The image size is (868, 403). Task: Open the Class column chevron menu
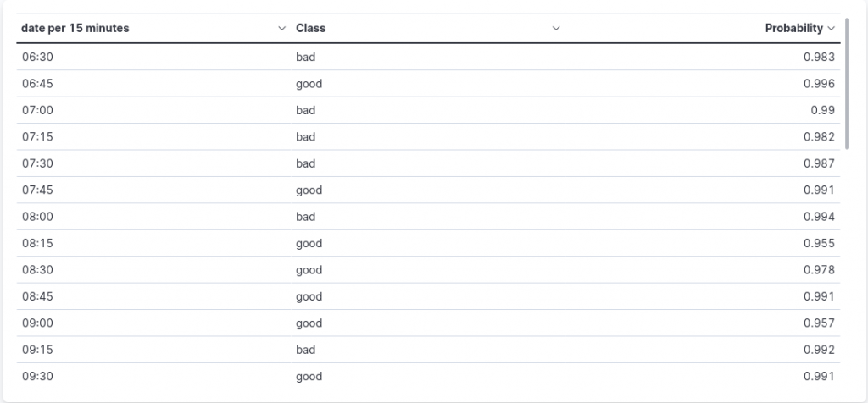556,29
